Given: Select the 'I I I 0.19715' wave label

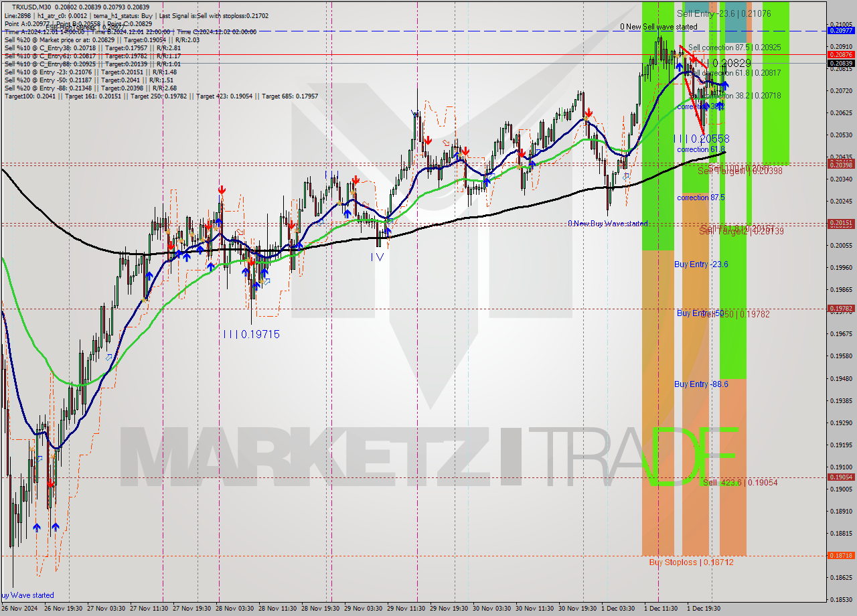Looking at the screenshot, I should coord(252,334).
